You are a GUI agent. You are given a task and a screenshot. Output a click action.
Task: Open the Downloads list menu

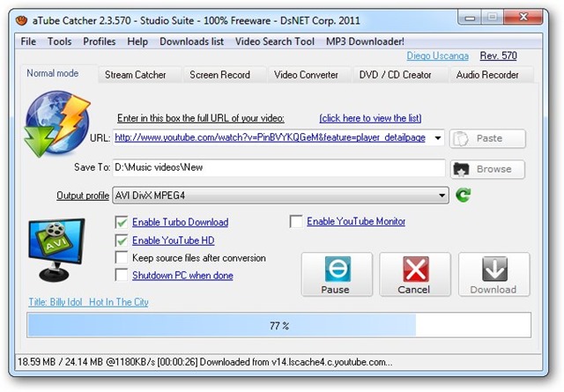pyautogui.click(x=192, y=41)
